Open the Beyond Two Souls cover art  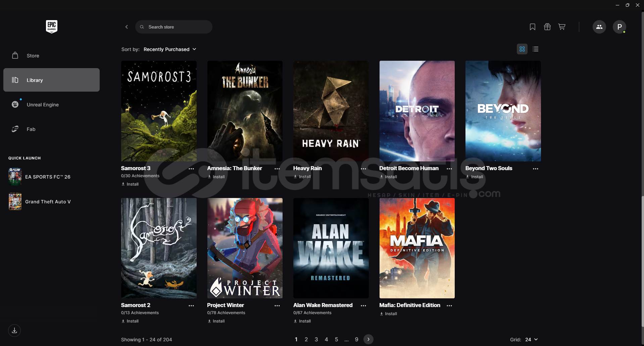(503, 111)
